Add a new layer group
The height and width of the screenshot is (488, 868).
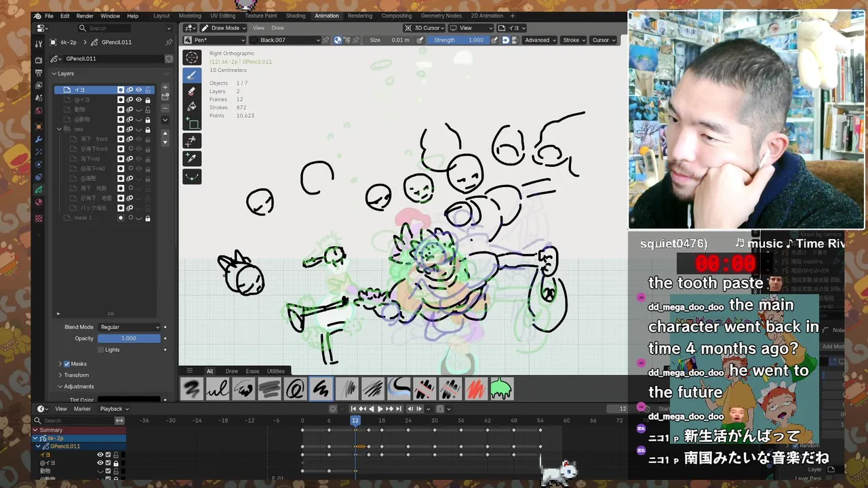[x=165, y=98]
